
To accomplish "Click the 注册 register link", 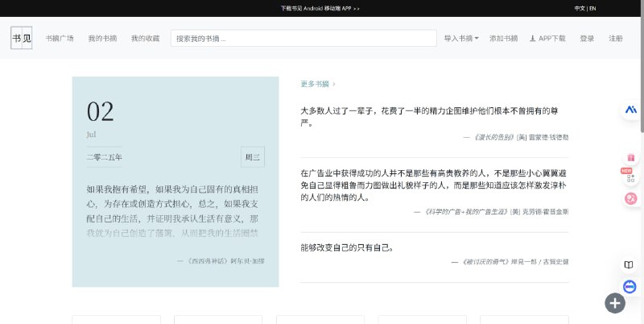I will pos(616,39).
